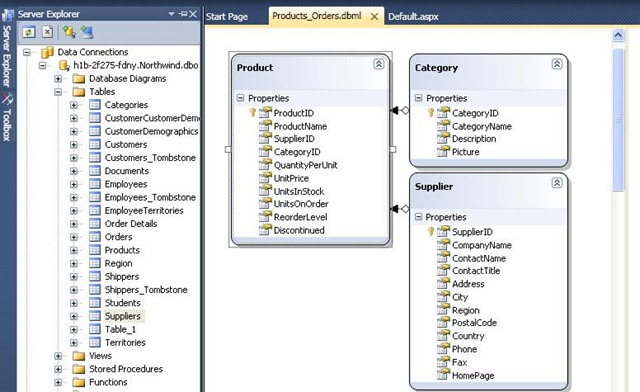The width and height of the screenshot is (640, 392).
Task: Click the Server Explorer icon in side strip
Action: [7, 16]
